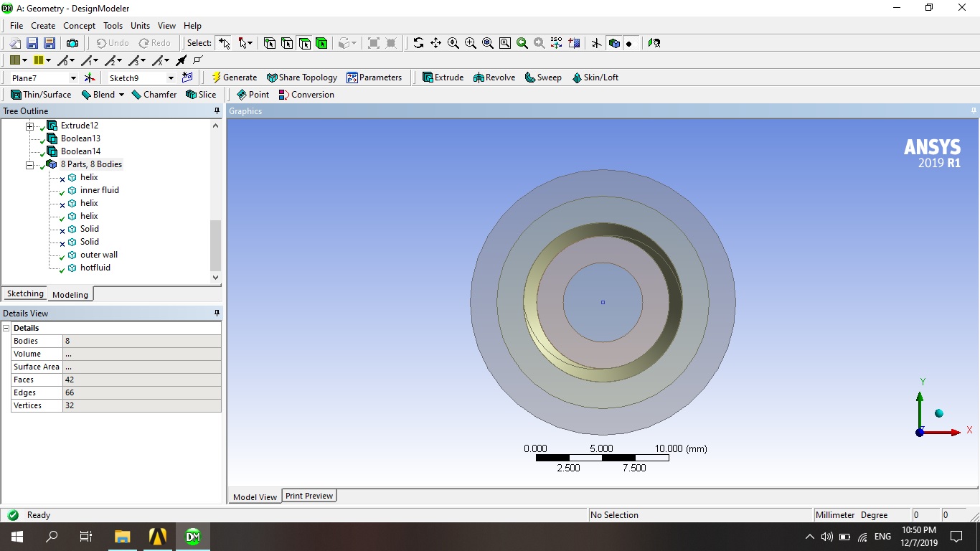Open the File menu
Screen dimensions: 980x551
pos(17,25)
